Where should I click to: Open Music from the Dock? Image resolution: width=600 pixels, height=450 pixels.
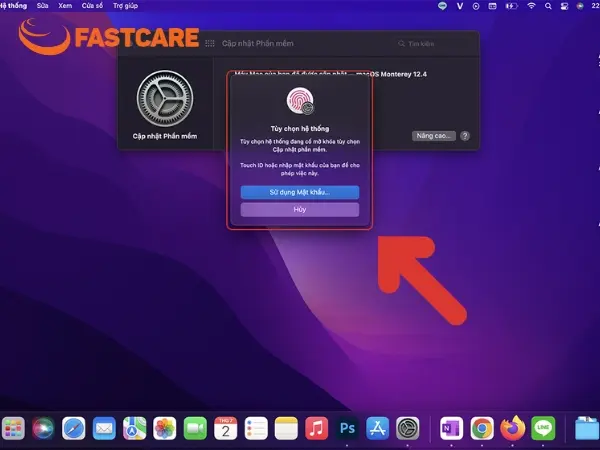[x=316, y=428]
